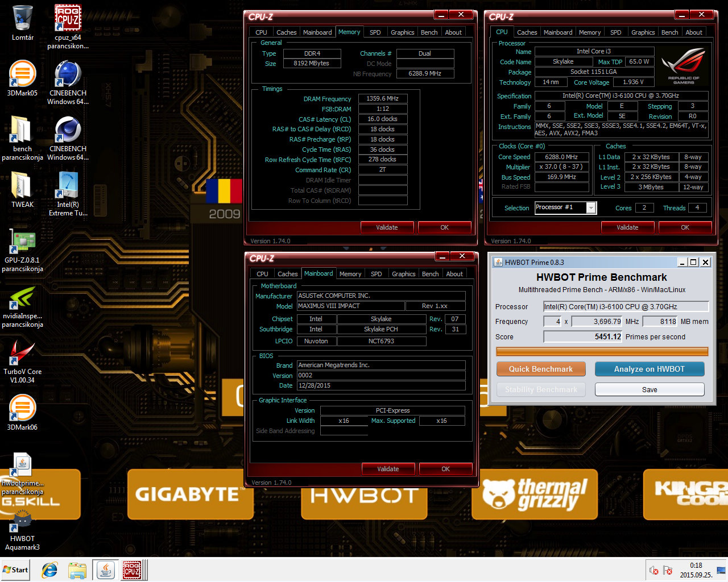
Task: Click the Core Speed value 6288.0 MHz
Action: tap(561, 157)
